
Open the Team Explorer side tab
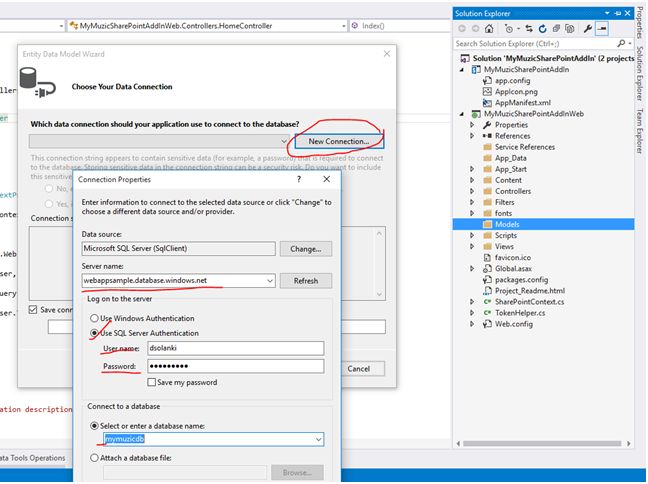pos(641,131)
